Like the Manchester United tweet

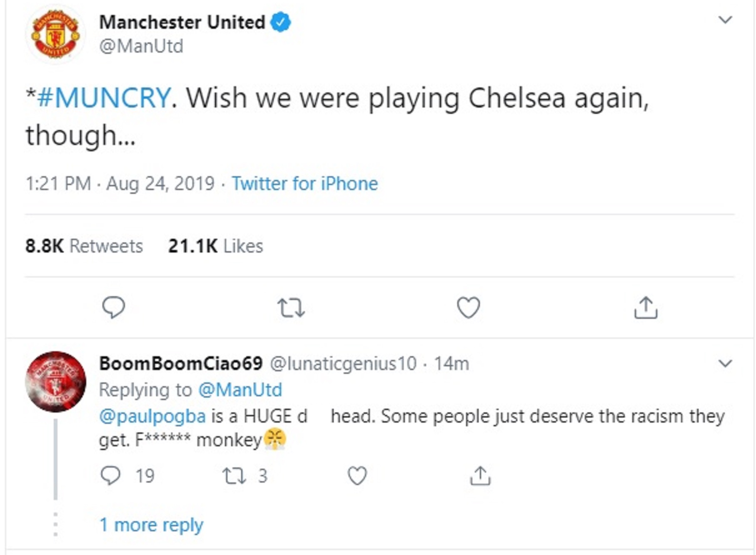click(x=469, y=307)
